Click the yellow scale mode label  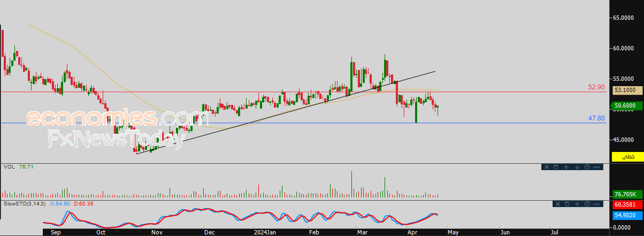(x=628, y=156)
